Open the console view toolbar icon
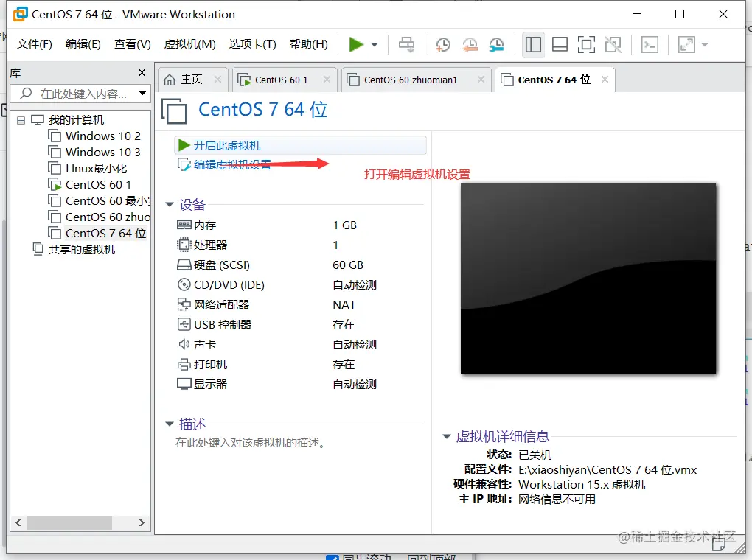The height and width of the screenshot is (560, 752). pos(650,45)
